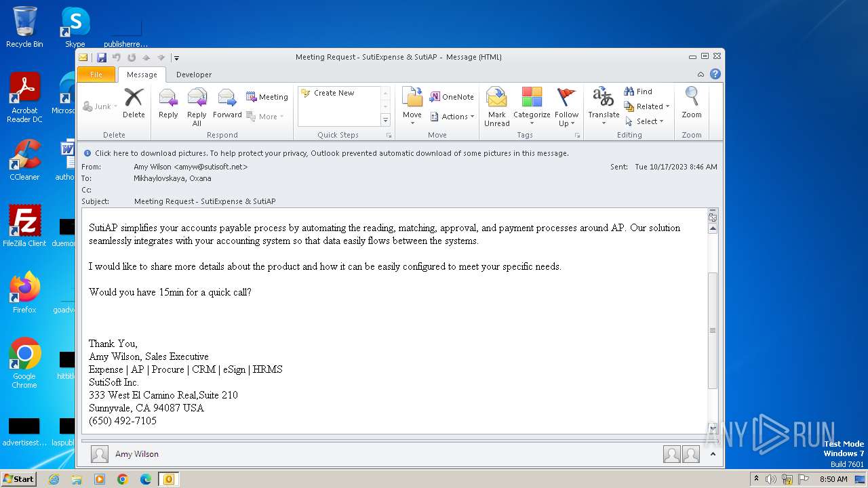Open FileZilla Client desktop shortcut
This screenshot has width=868, height=488.
click(x=24, y=226)
